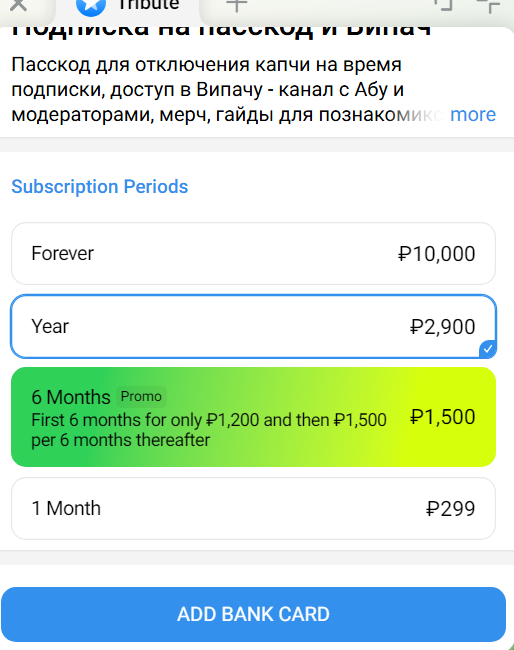Click the ADD BANK CARD button
This screenshot has height=650, width=514.
tap(253, 614)
